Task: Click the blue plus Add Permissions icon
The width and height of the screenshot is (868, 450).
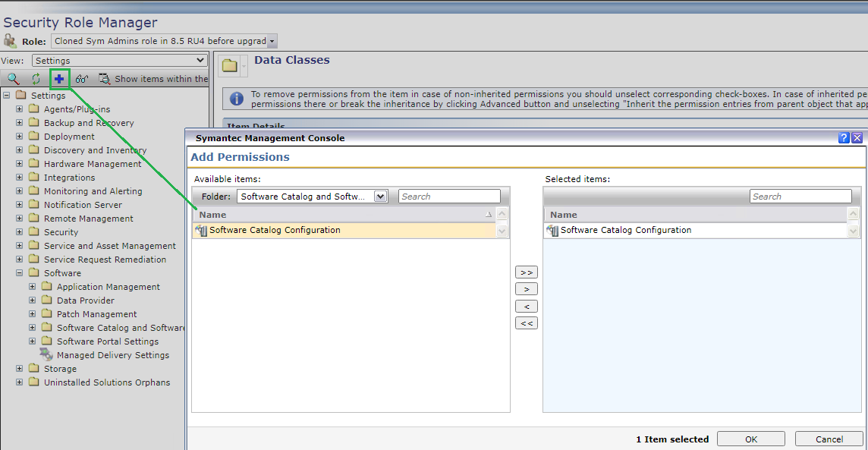Action: (x=59, y=78)
